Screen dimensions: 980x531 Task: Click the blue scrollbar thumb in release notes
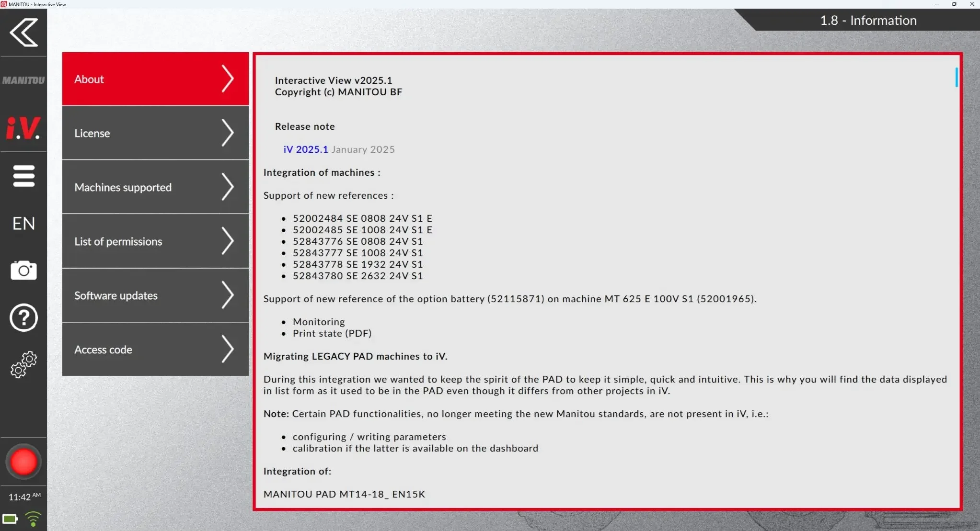[x=957, y=77]
